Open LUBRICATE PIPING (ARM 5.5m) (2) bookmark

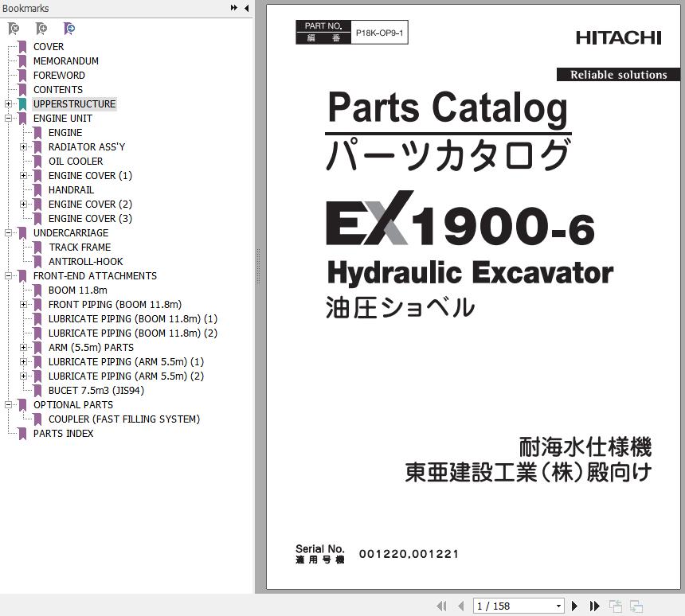(x=126, y=376)
